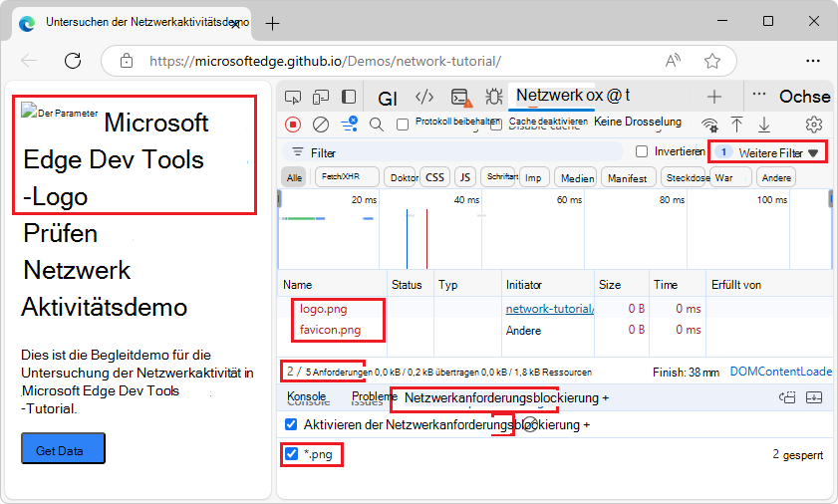Filter by Fetch/XHR requests
This screenshot has height=504, width=838.
347,176
